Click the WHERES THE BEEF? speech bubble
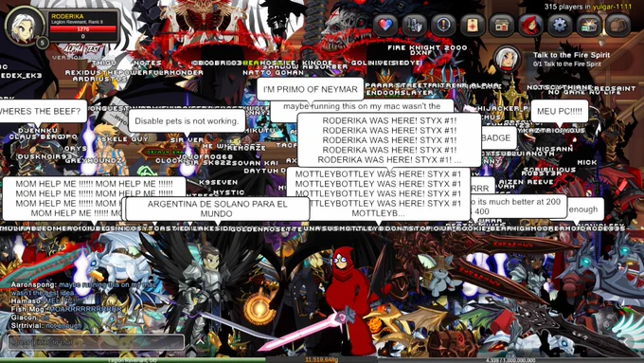Image resolution: width=644 pixels, height=363 pixels. [43, 111]
